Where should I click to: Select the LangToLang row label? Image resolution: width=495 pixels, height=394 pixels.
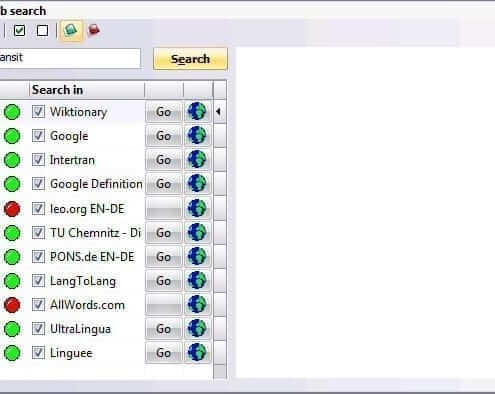point(83,281)
